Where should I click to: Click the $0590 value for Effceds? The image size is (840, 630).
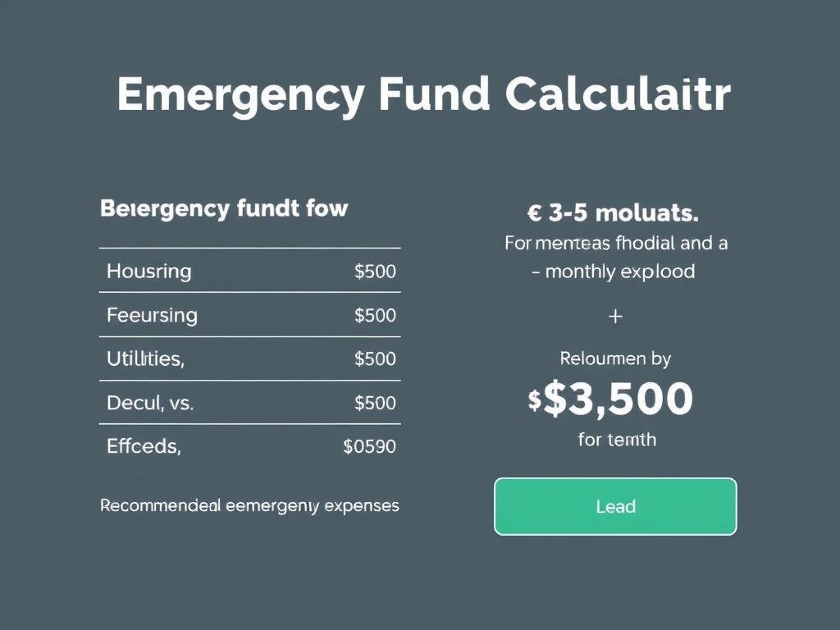371,446
